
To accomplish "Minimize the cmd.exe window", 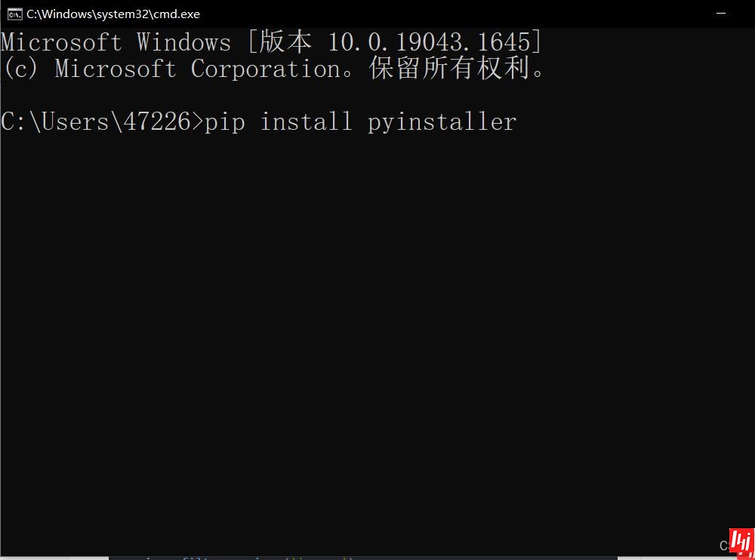I will point(723,14).
